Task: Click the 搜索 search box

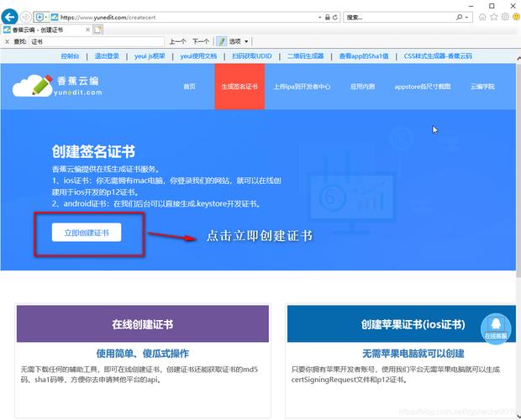Action: [398, 18]
